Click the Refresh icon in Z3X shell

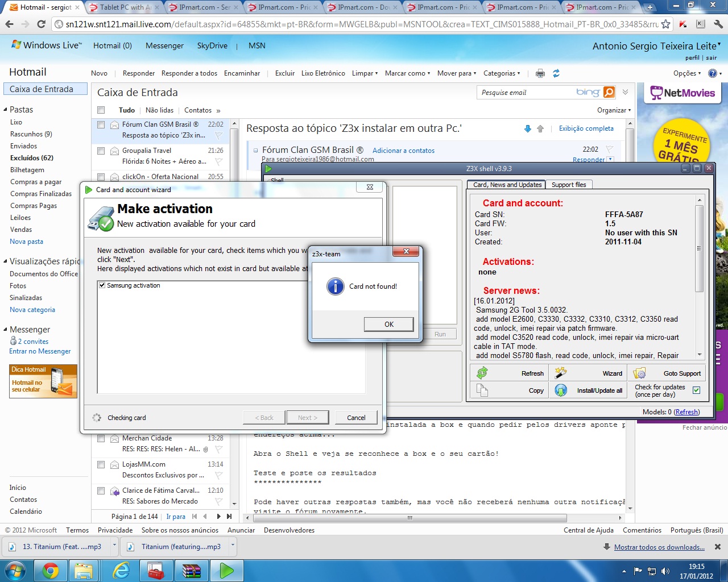[482, 373]
